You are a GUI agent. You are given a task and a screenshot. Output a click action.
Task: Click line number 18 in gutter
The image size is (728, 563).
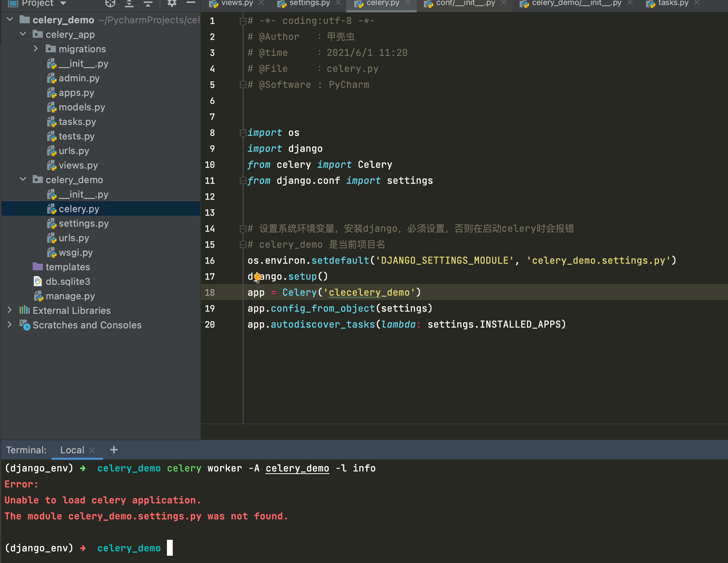pyautogui.click(x=210, y=292)
